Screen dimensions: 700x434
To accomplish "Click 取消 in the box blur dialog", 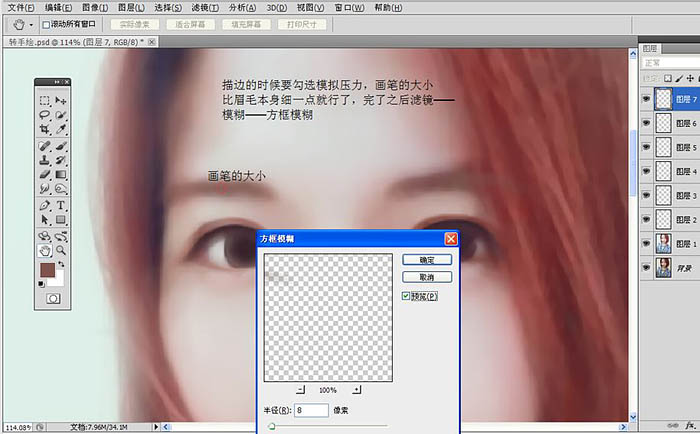I will pos(427,277).
